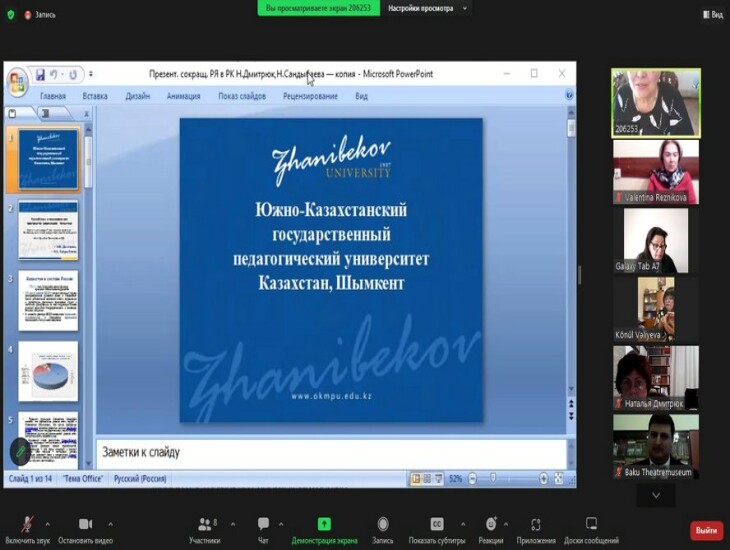The image size is (730, 550).
Task: Select slide 2 thumbnail
Action: [48, 230]
